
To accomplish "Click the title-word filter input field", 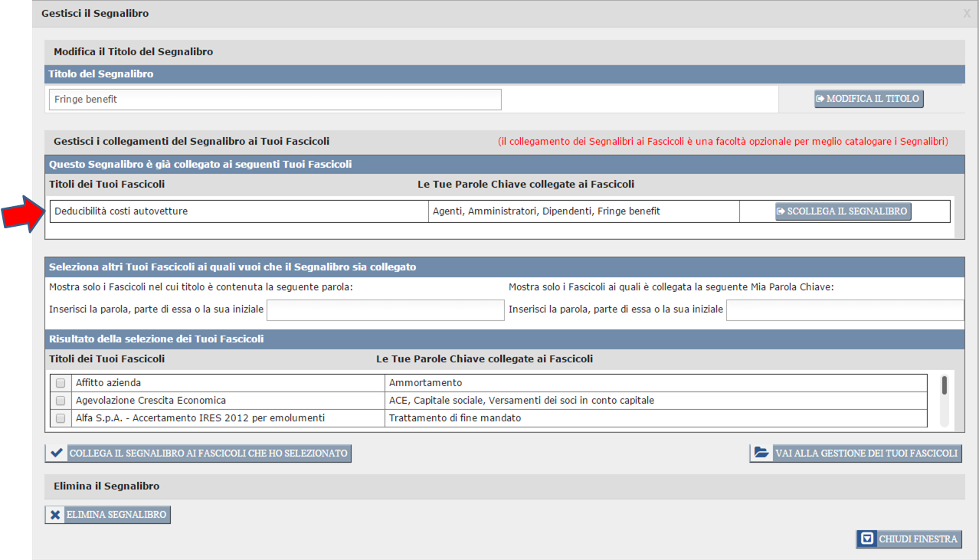I will [385, 310].
